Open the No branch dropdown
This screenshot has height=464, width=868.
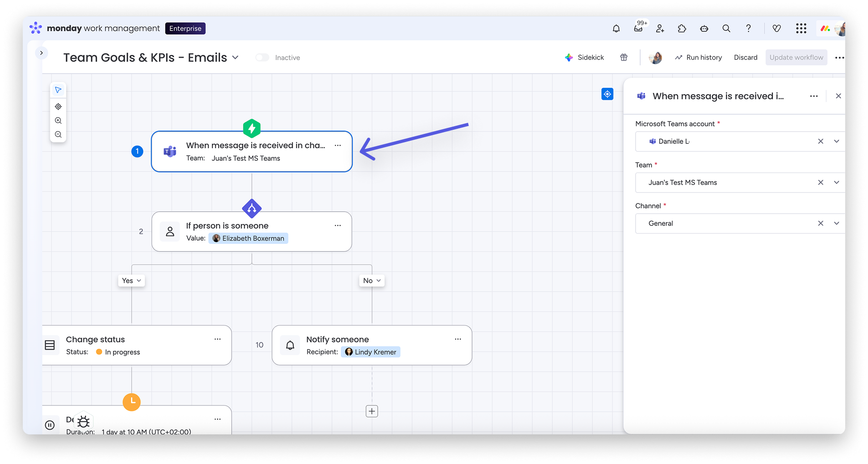point(372,280)
